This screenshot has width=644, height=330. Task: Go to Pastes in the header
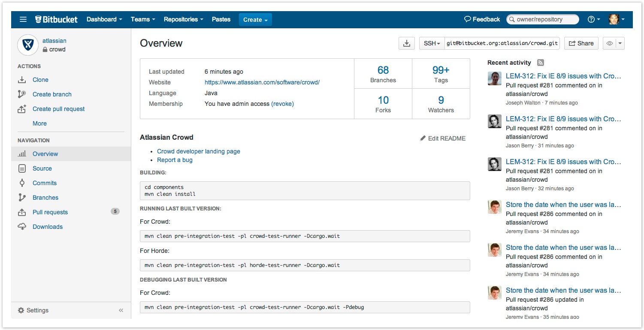tap(221, 19)
